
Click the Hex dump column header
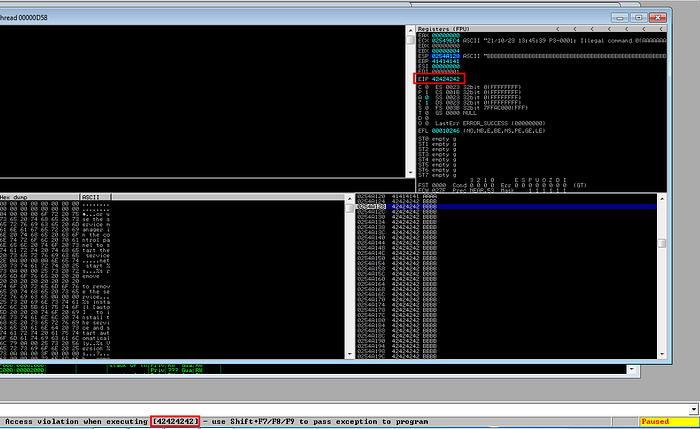39,197
